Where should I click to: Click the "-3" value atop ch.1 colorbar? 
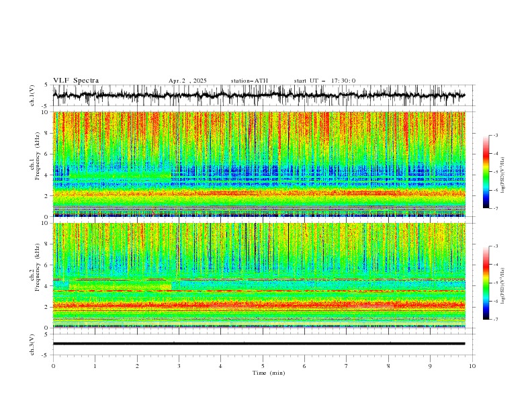point(496,135)
